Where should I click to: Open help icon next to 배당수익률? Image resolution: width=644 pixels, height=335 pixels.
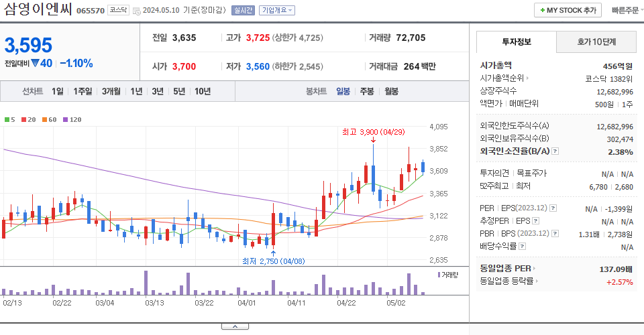point(522,247)
